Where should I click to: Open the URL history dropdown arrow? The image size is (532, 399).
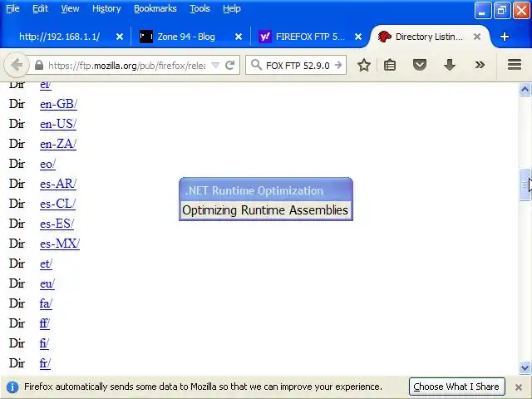point(215,65)
